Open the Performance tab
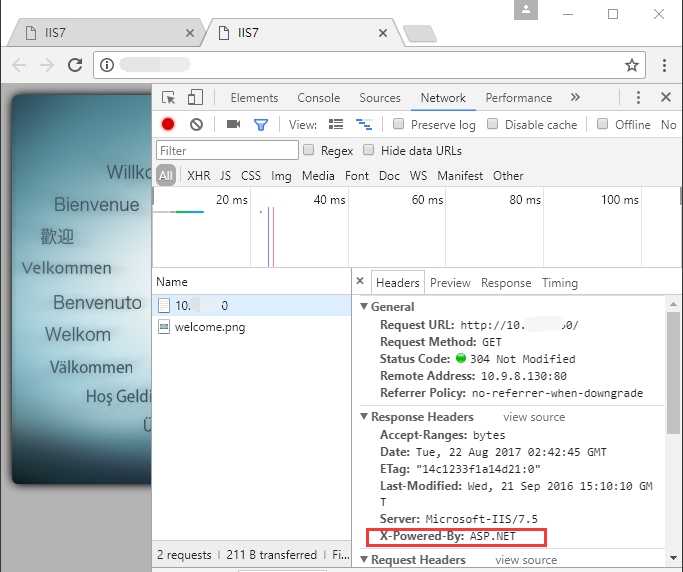 (x=519, y=98)
